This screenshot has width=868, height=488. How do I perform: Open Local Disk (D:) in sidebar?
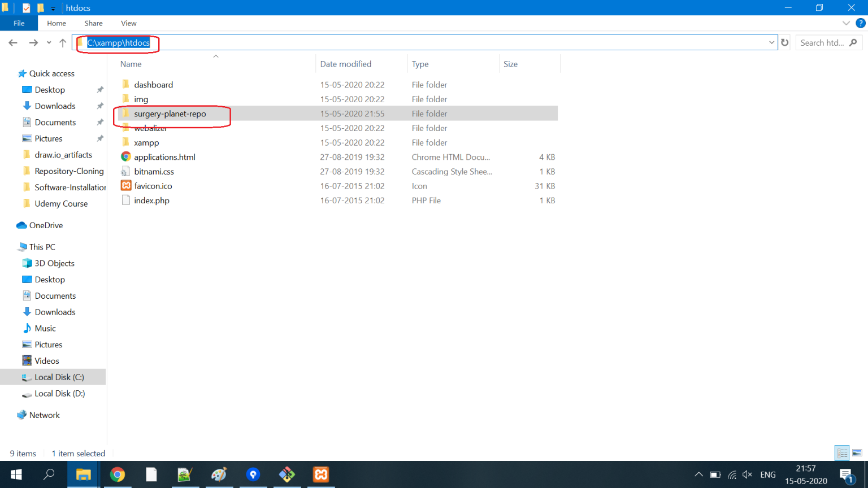tap(59, 394)
